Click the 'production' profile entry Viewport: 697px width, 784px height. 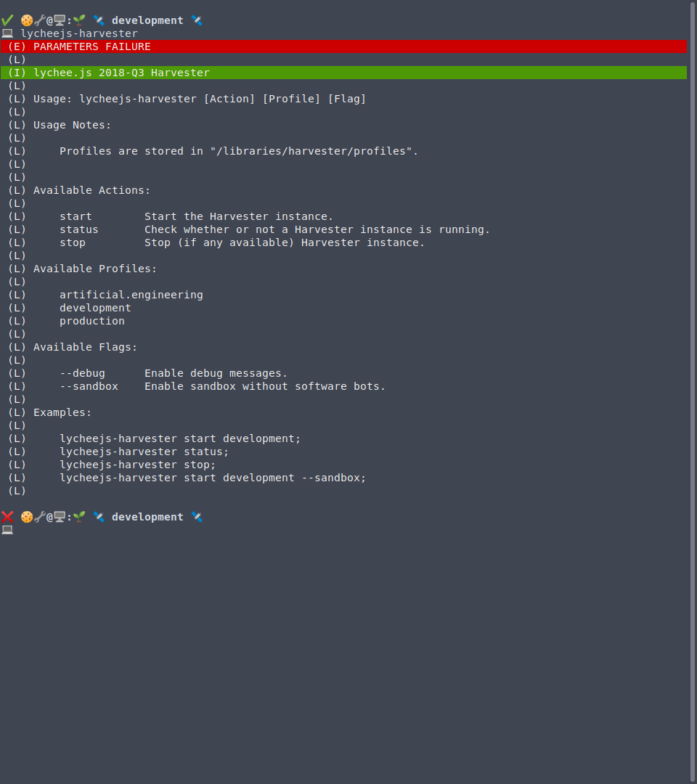click(92, 321)
